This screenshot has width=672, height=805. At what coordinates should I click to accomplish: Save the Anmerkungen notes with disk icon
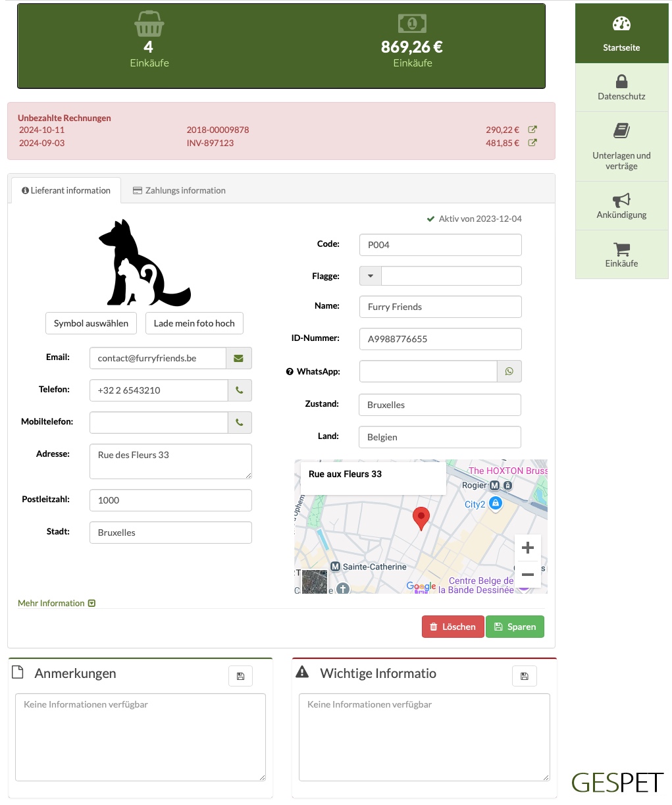coord(240,676)
